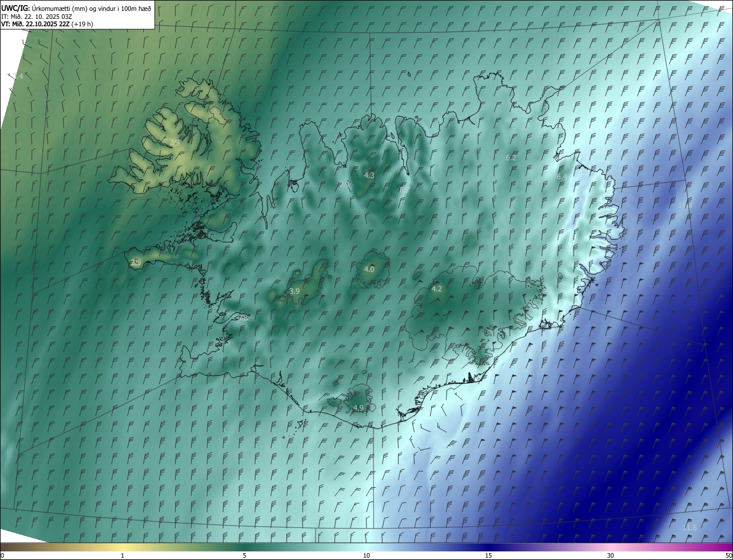Click the color scale label 5

pyautogui.click(x=245, y=555)
